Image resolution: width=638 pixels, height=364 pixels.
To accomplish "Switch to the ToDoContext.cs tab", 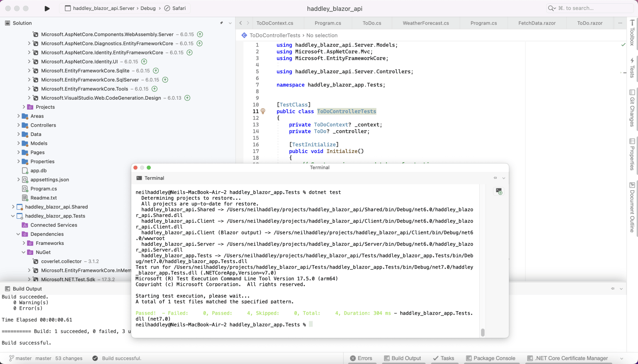I will [x=275, y=23].
